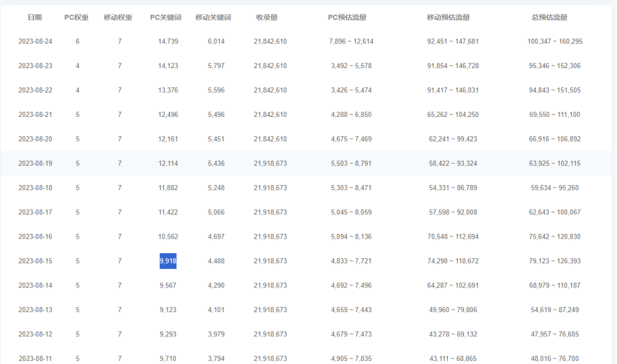Click total traffic range 100,347 ~ 160,295
Viewport: 617px width, 364px height.
(x=555, y=42)
